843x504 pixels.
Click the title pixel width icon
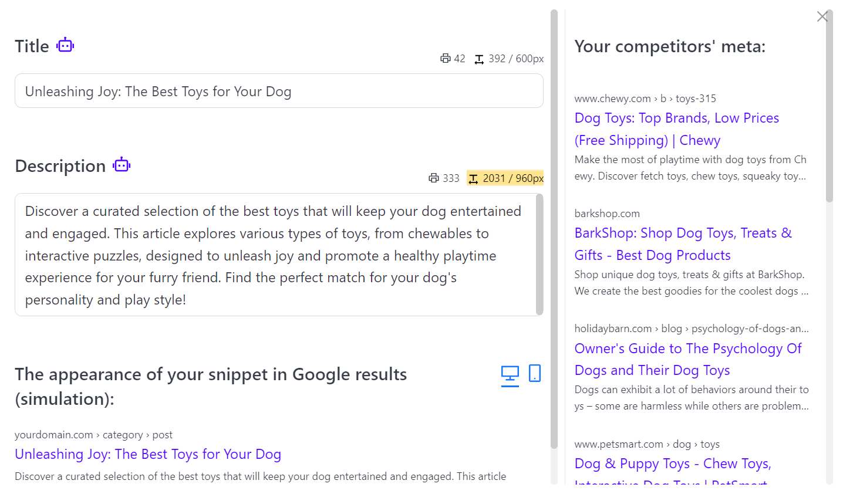(x=479, y=59)
